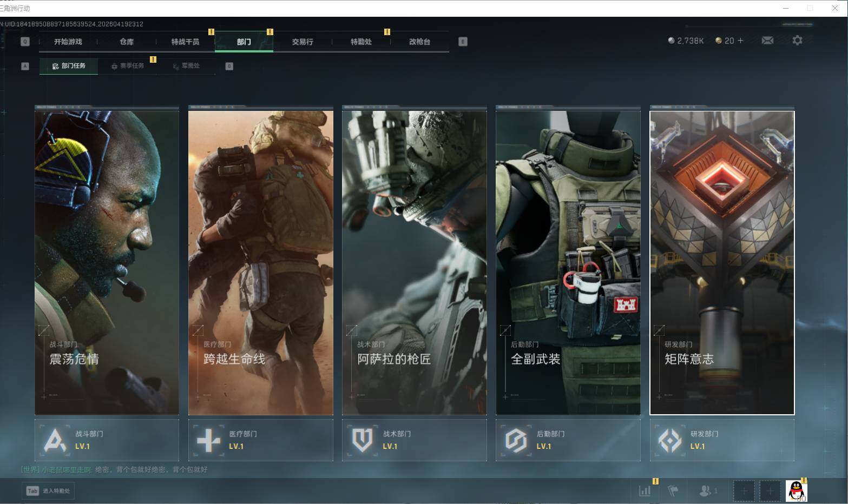
Task: Switch to 赛季任务 sub-tab
Action: coord(128,66)
